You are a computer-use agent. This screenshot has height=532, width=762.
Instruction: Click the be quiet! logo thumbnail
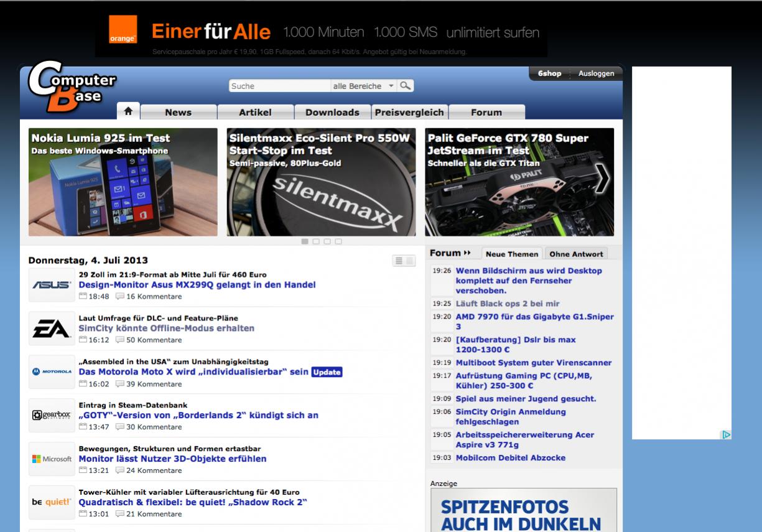tap(51, 503)
